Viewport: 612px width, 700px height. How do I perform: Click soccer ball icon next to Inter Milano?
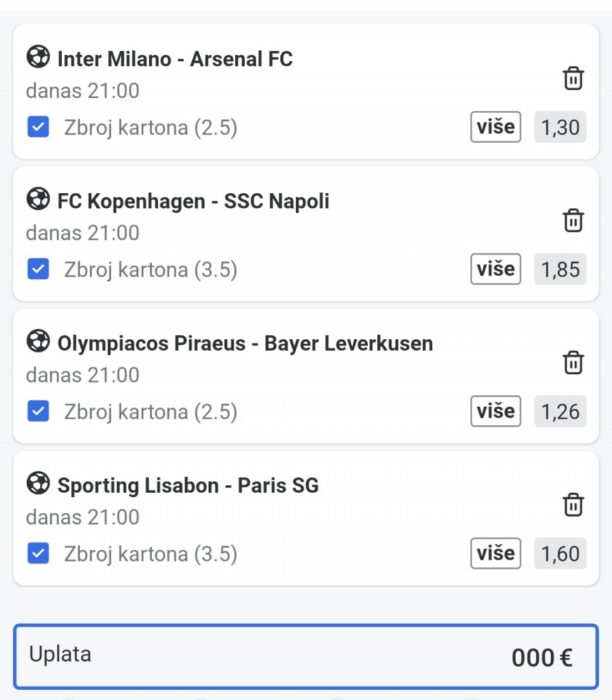(x=38, y=58)
